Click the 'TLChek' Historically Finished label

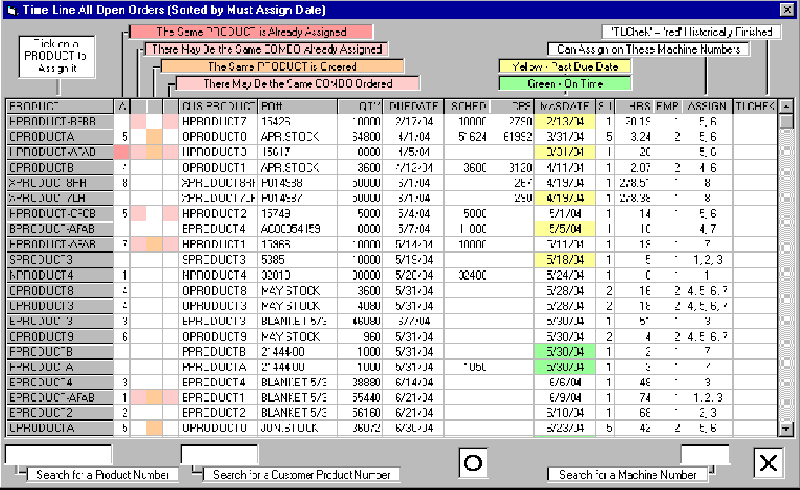691,32
